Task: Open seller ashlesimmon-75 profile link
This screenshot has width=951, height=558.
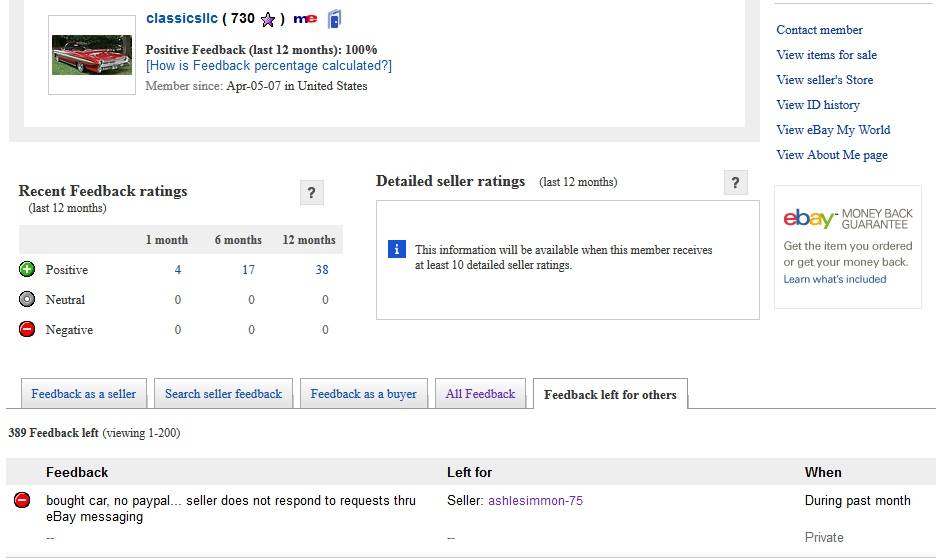Action: coord(535,501)
